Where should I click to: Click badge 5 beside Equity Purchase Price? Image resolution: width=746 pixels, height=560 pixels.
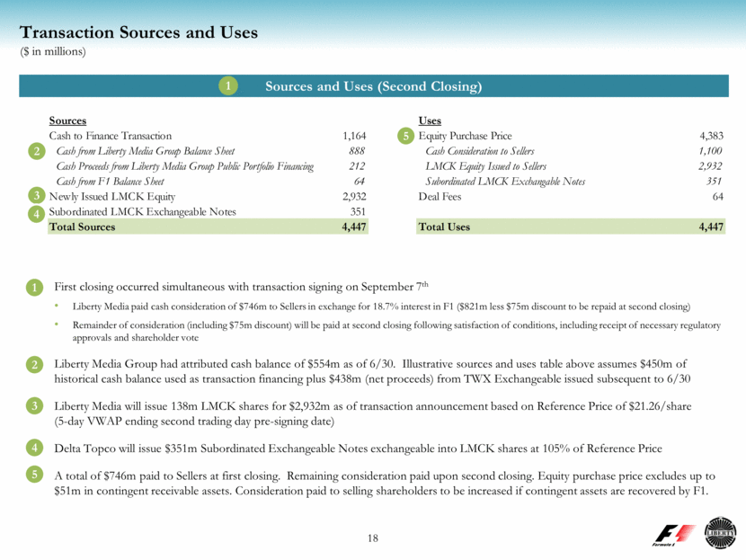pos(405,136)
